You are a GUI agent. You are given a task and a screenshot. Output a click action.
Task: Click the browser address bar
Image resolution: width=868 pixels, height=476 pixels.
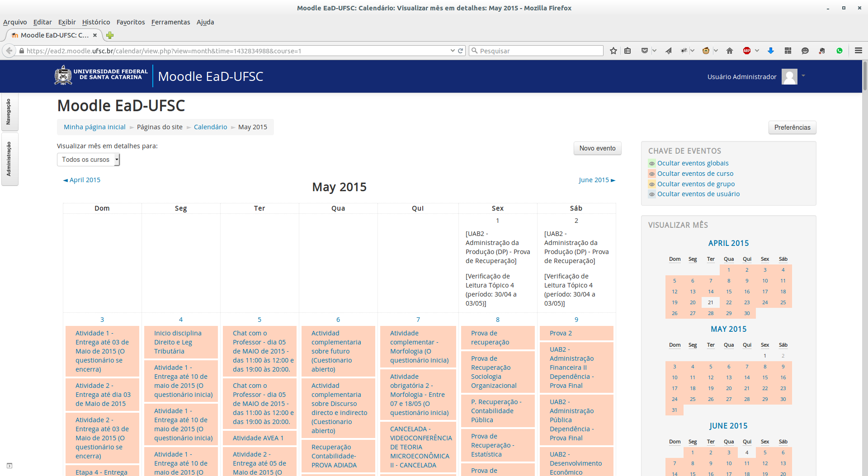(x=235, y=51)
